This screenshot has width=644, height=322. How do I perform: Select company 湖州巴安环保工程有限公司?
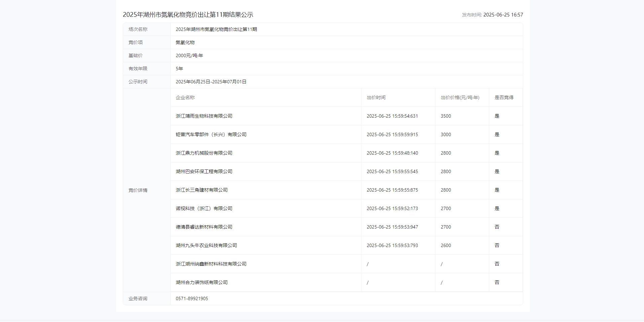(x=204, y=171)
